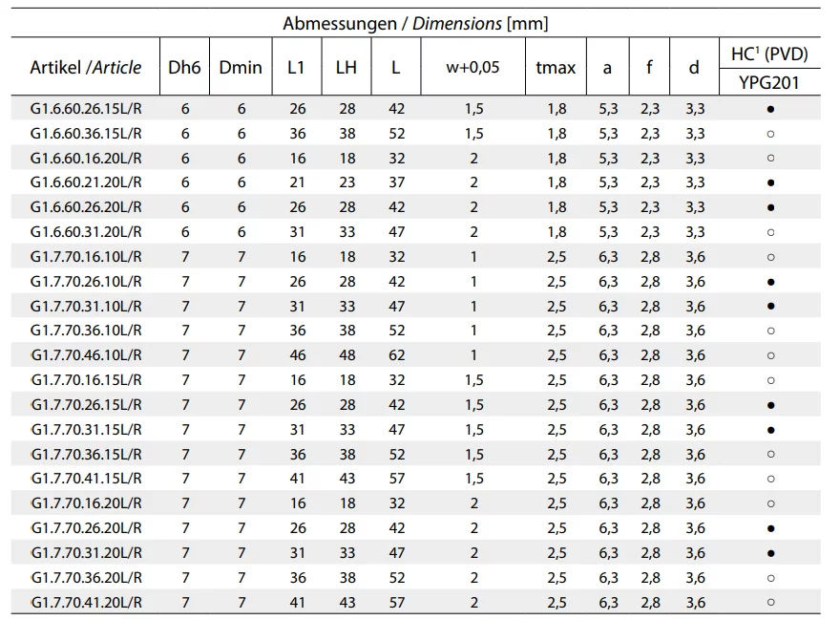Select the tmax column header
Viewport: 840px width, 620px height.
tap(556, 67)
